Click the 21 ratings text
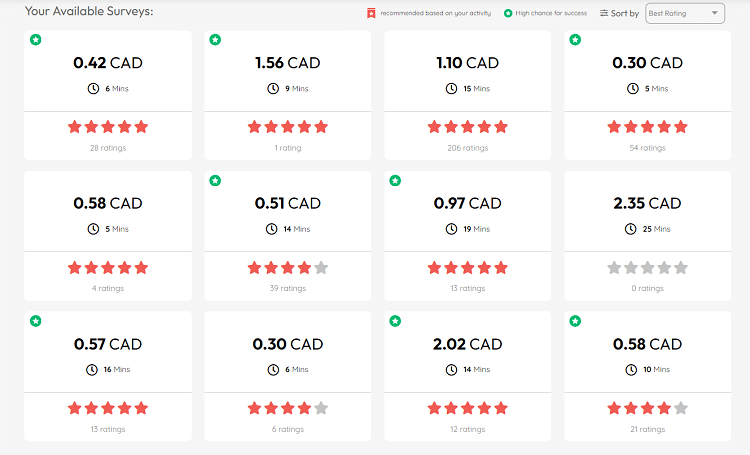Image resolution: width=750 pixels, height=455 pixels. [647, 429]
